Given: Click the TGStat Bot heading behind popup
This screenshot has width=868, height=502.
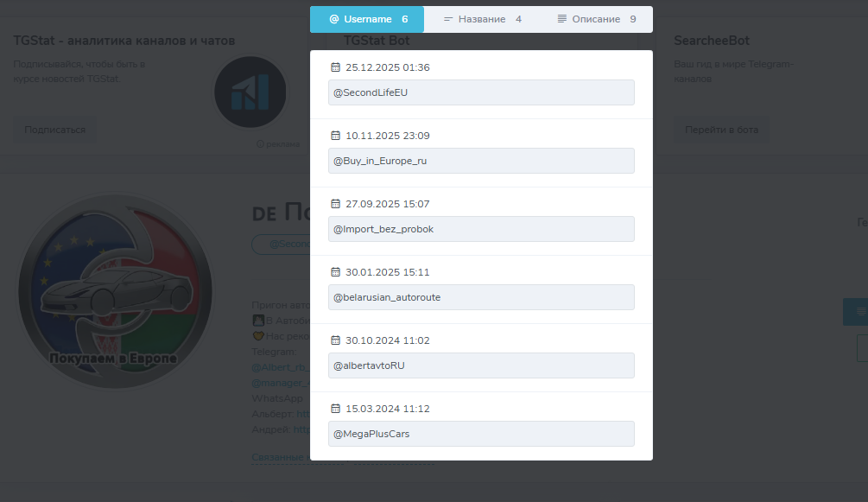Looking at the screenshot, I should [377, 41].
